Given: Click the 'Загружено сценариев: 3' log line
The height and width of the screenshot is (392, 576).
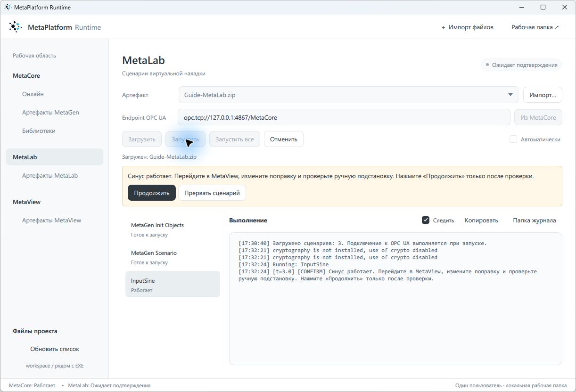Looking at the screenshot, I should tap(362, 243).
